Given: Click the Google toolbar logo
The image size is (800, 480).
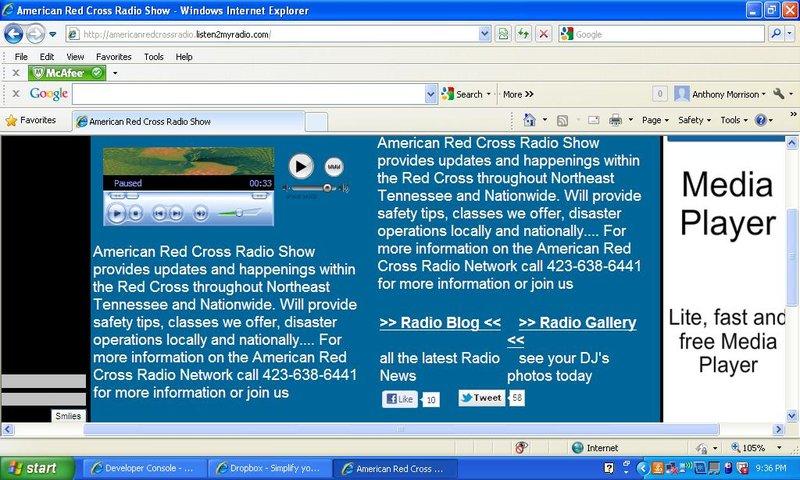Looking at the screenshot, I should [48, 94].
